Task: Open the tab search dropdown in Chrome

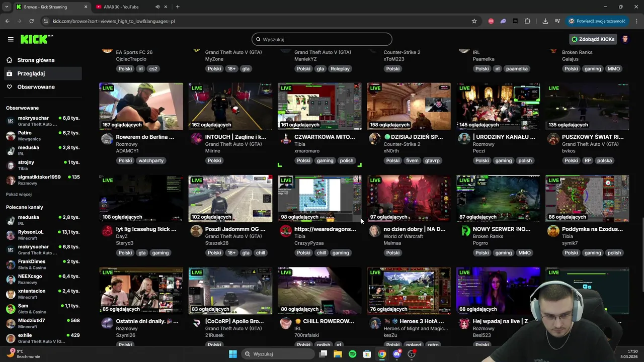Action: coord(7,7)
